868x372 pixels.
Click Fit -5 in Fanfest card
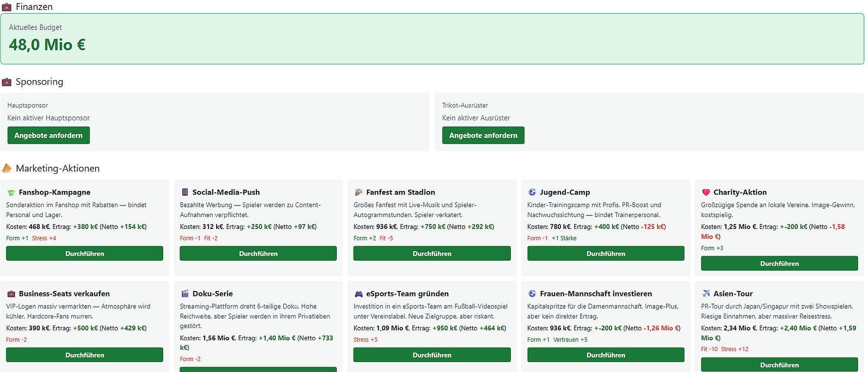(x=386, y=238)
